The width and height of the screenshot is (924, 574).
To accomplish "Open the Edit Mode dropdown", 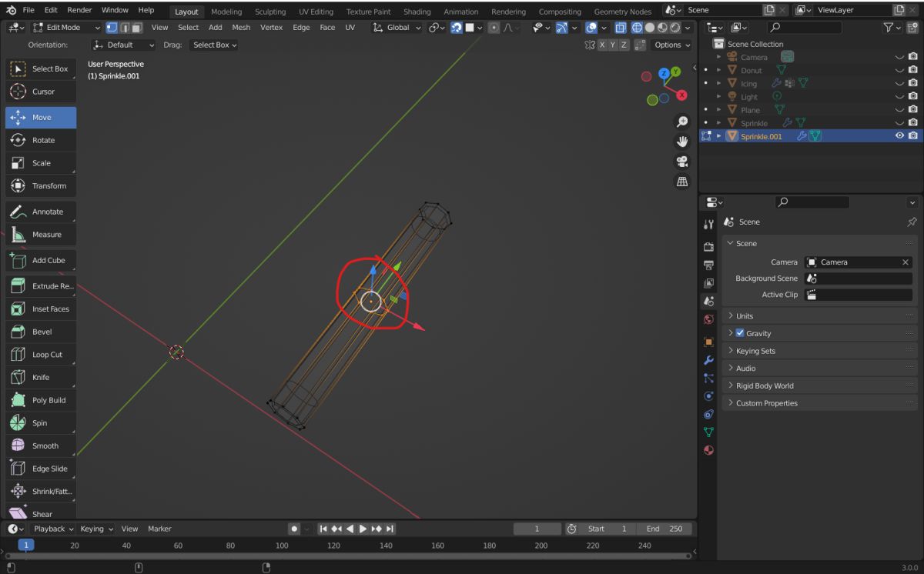I will pyautogui.click(x=65, y=27).
